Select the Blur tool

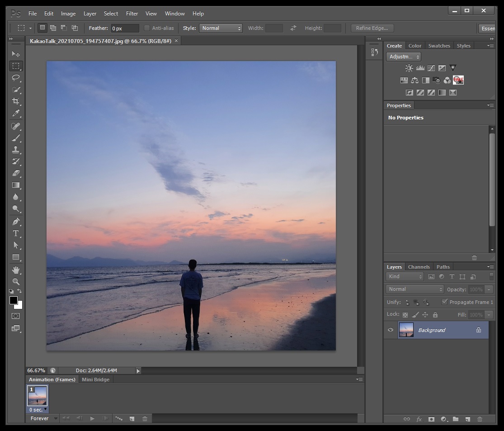pos(15,197)
